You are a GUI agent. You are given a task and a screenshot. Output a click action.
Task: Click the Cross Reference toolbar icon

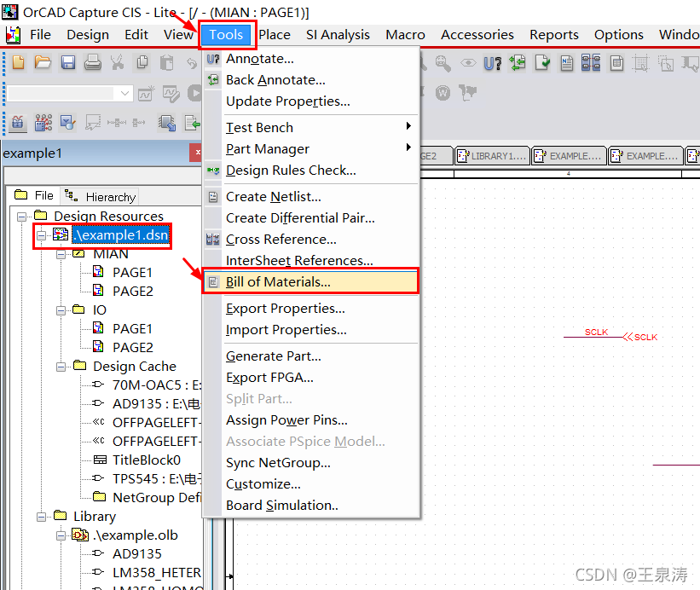[591, 63]
